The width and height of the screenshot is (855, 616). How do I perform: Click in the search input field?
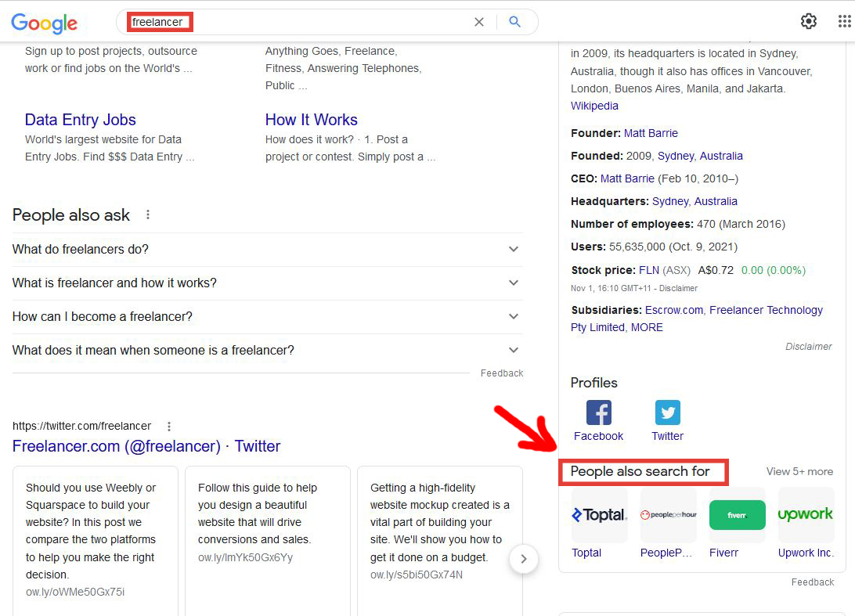[327, 22]
